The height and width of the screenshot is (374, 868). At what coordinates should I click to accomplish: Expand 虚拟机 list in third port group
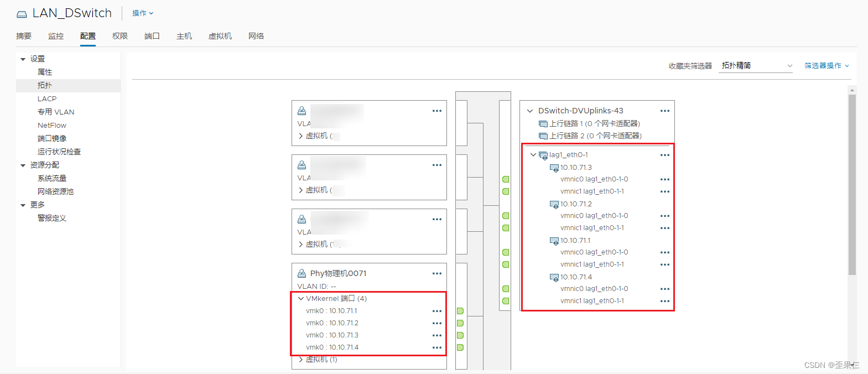300,244
